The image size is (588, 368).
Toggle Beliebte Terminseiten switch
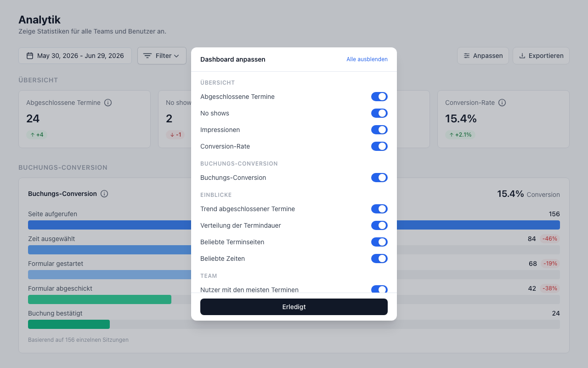pyautogui.click(x=379, y=242)
